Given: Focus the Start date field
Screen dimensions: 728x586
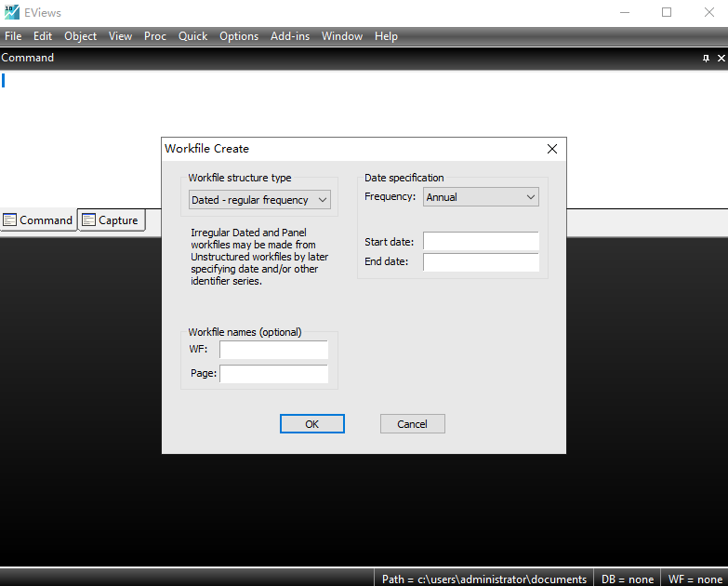Looking at the screenshot, I should tap(481, 242).
